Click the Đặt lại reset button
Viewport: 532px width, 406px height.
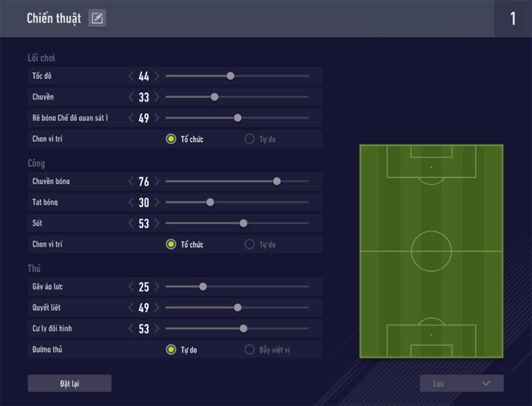pyautogui.click(x=70, y=384)
